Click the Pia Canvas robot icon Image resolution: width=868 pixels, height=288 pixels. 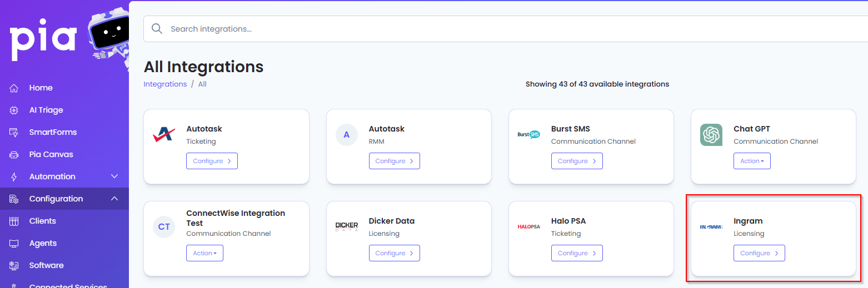point(14,154)
